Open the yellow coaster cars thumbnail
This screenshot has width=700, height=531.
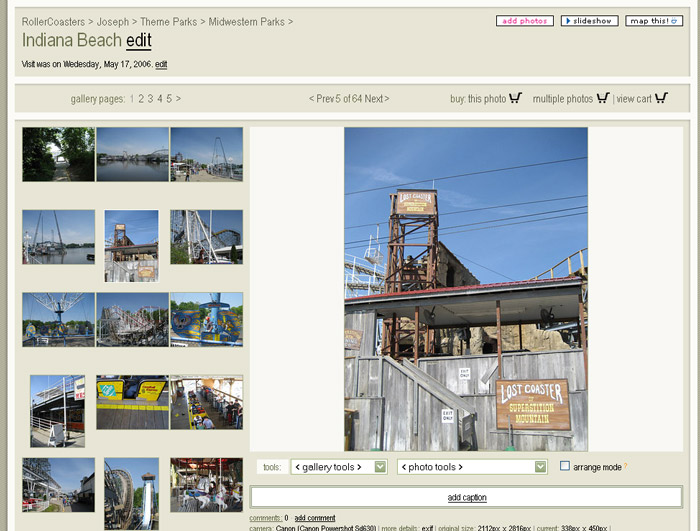coord(133,402)
